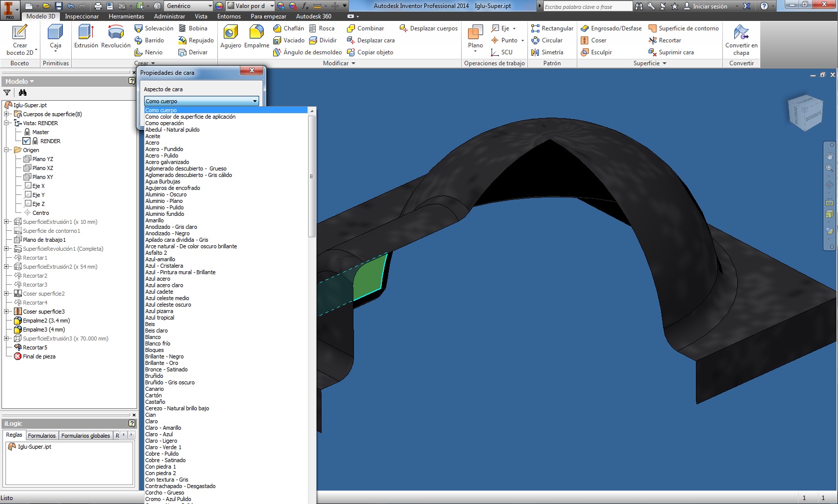Select the Revolución tool

pos(116,36)
